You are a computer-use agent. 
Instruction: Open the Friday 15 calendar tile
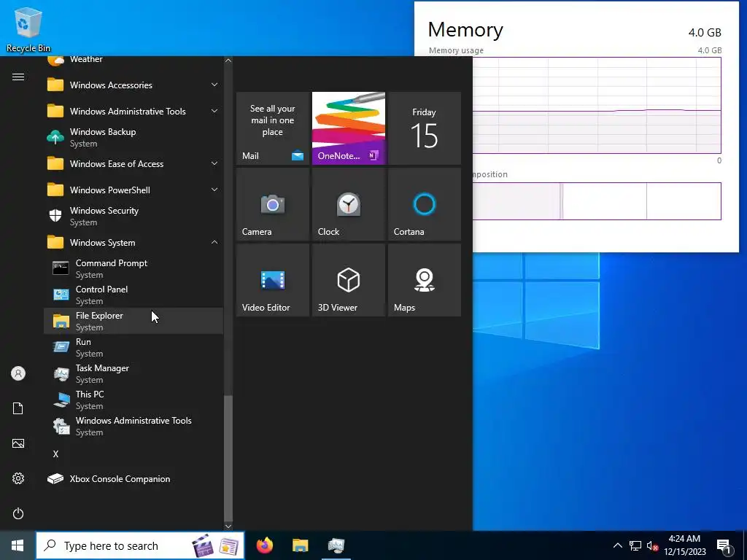[x=425, y=128]
